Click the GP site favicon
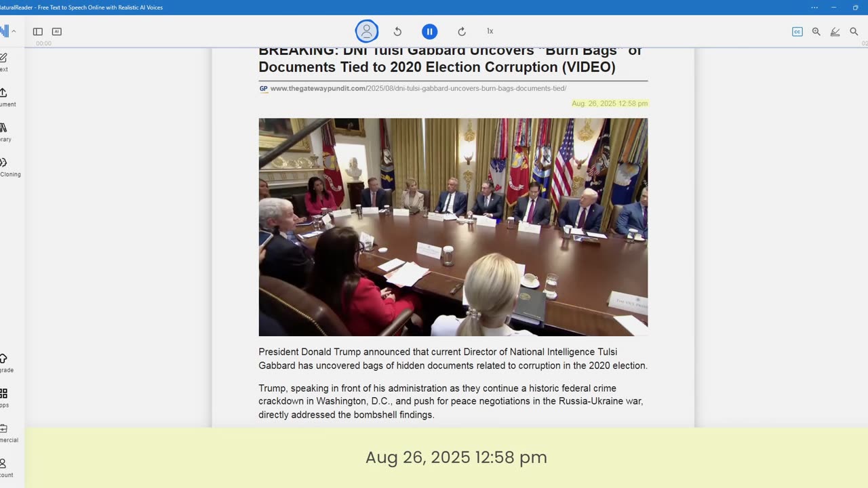The width and height of the screenshot is (868, 488). [x=263, y=89]
